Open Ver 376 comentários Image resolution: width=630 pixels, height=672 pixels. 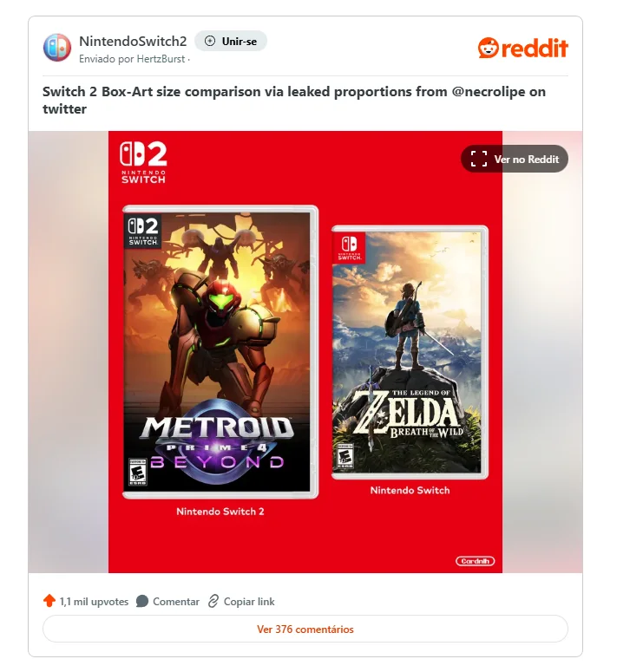click(x=305, y=629)
